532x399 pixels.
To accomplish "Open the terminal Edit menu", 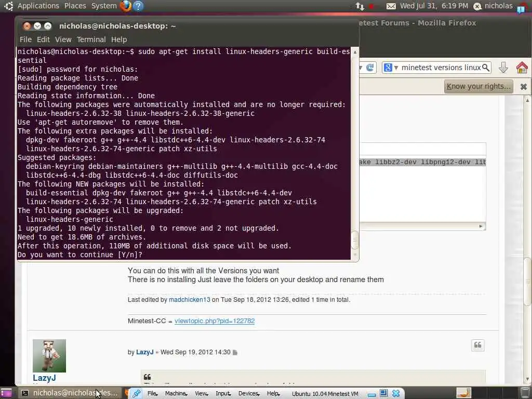I will click(x=44, y=39).
